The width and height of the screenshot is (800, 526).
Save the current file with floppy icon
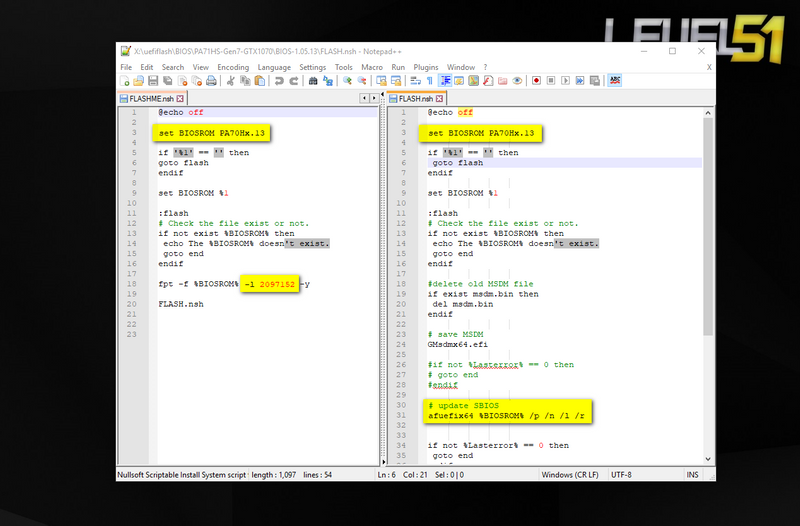click(153, 81)
